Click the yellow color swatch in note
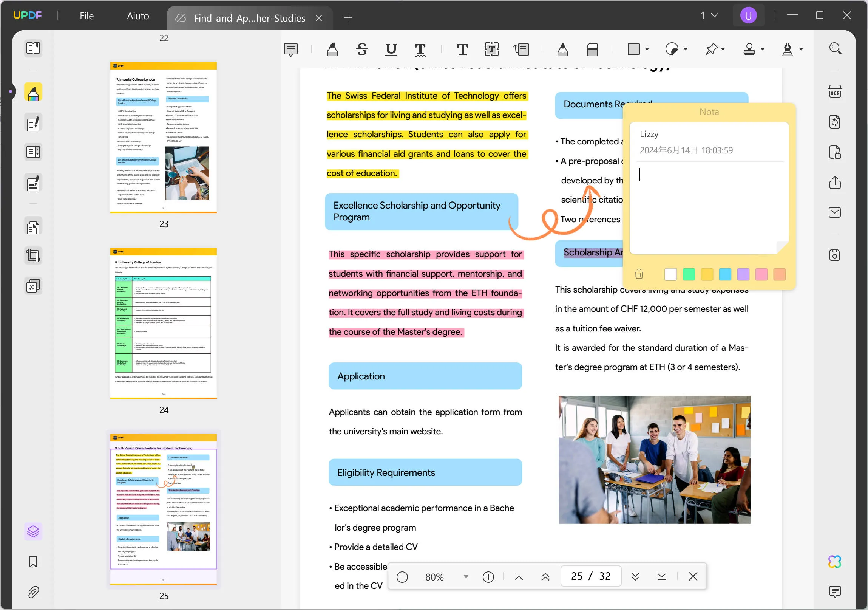The image size is (868, 610). pyautogui.click(x=706, y=275)
